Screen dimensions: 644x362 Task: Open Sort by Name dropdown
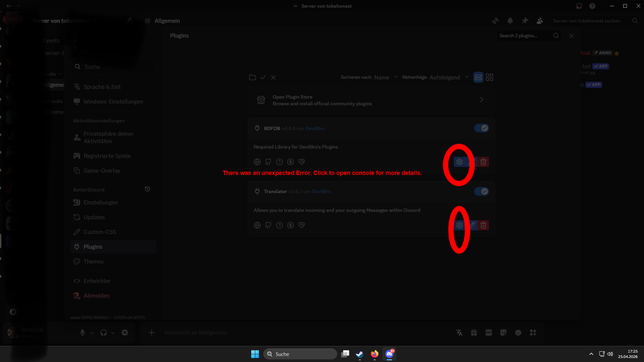[x=386, y=77]
